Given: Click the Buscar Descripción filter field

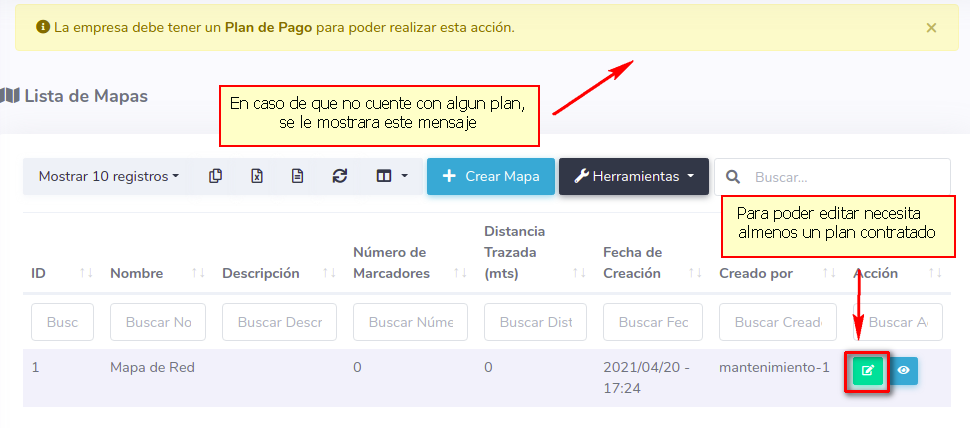Looking at the screenshot, I should tap(279, 322).
